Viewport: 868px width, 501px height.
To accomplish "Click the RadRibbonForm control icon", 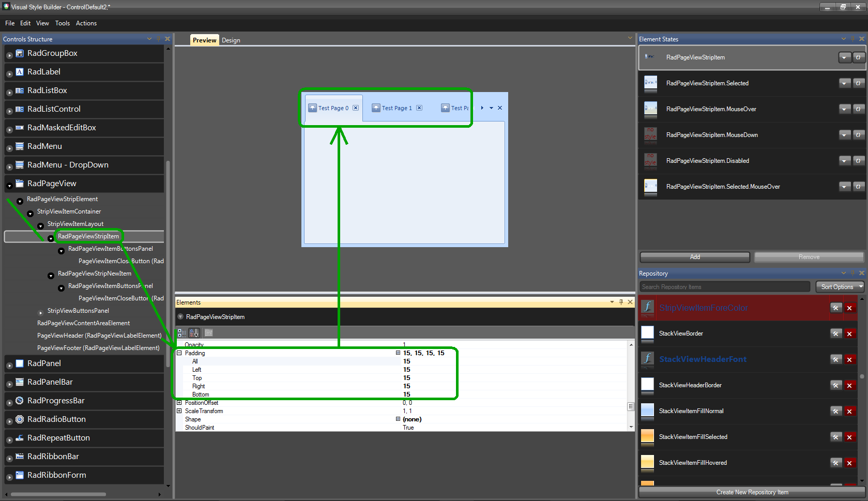I will pyautogui.click(x=20, y=475).
